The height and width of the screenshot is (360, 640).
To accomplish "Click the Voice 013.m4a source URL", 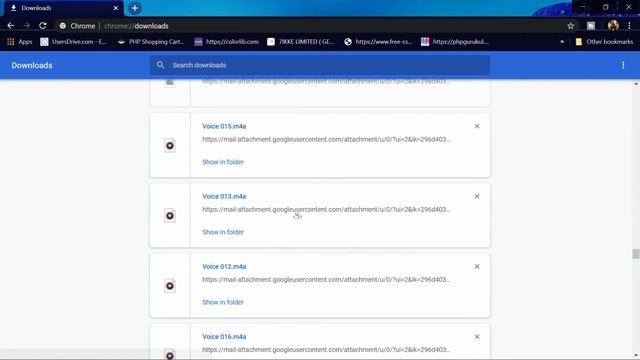I will tap(326, 209).
